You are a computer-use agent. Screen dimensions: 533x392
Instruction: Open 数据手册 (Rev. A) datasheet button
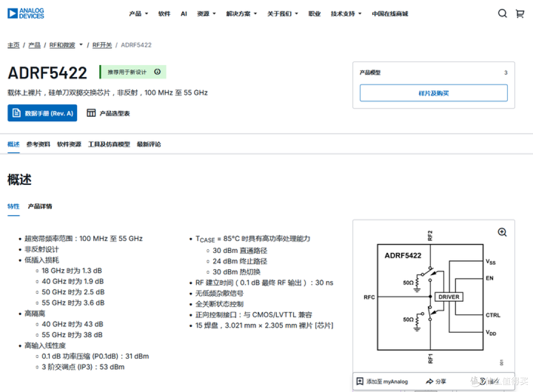pos(42,113)
